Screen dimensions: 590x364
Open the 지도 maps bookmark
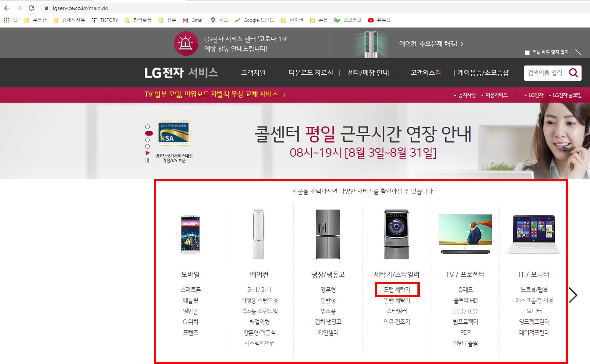219,20
